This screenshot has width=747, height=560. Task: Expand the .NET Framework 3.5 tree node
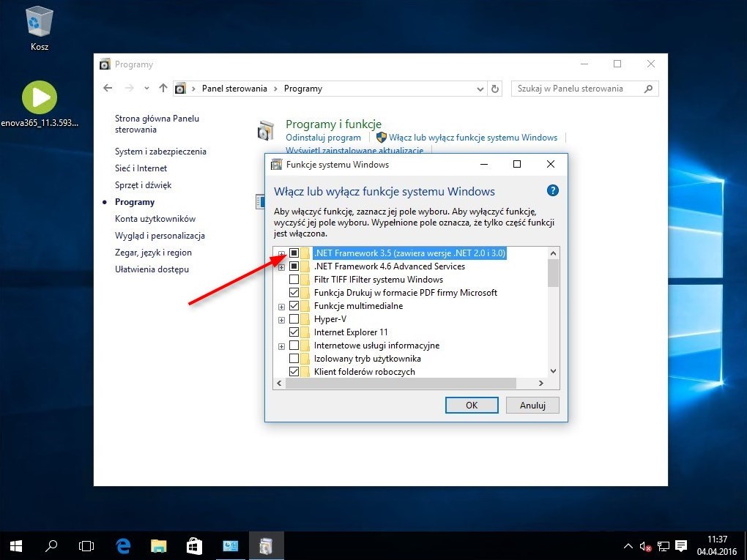pyautogui.click(x=281, y=253)
